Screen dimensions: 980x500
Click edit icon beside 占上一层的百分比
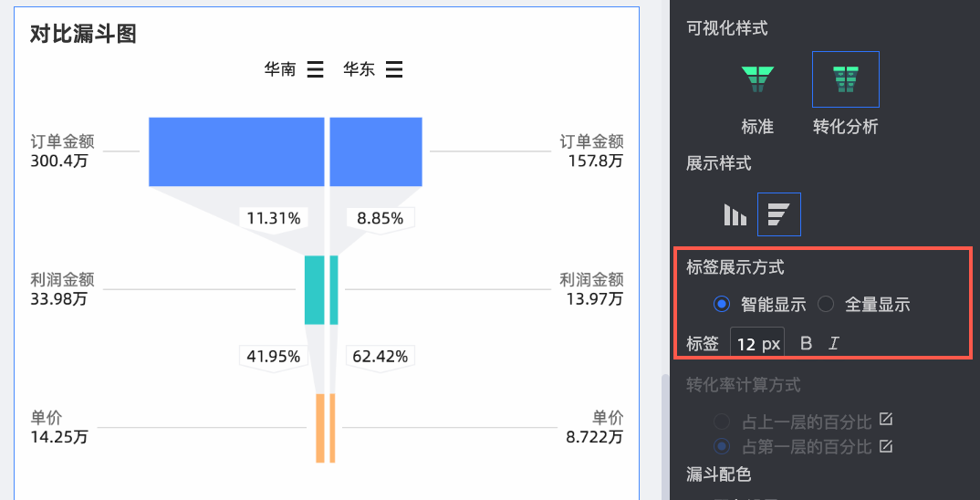tap(884, 421)
